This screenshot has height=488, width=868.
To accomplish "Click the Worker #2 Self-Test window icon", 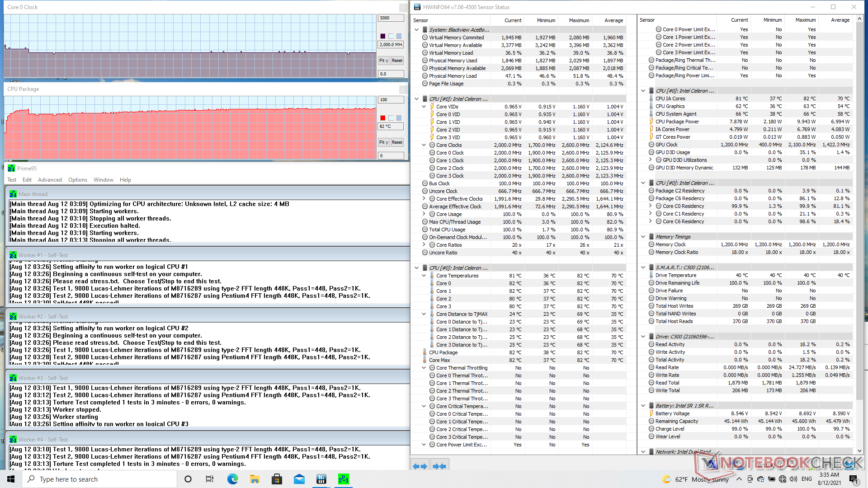I will pos(13,316).
